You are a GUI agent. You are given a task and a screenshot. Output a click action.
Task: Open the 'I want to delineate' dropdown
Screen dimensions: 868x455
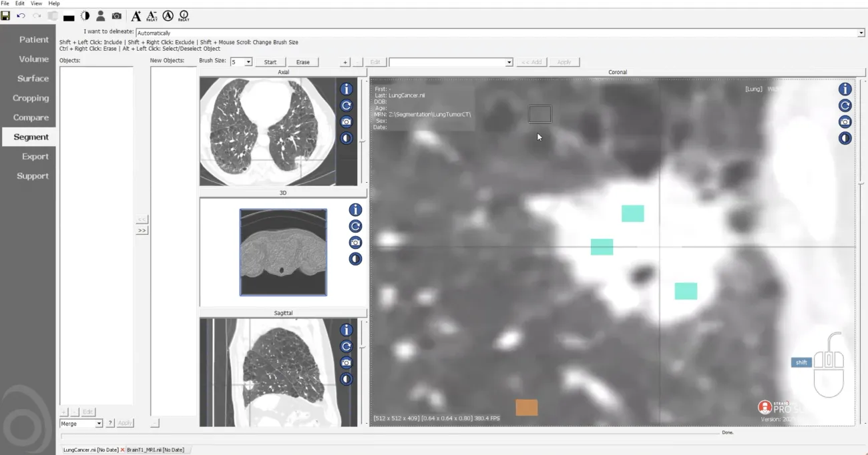[x=861, y=33]
